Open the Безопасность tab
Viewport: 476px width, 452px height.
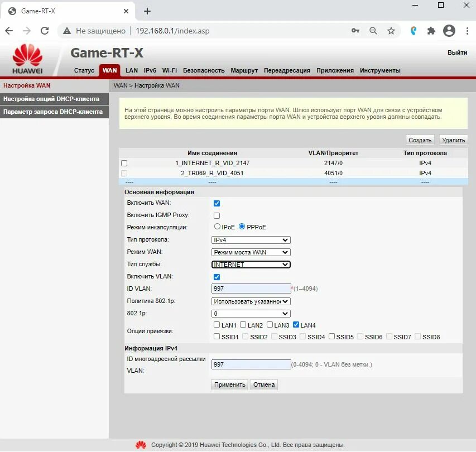[204, 70]
